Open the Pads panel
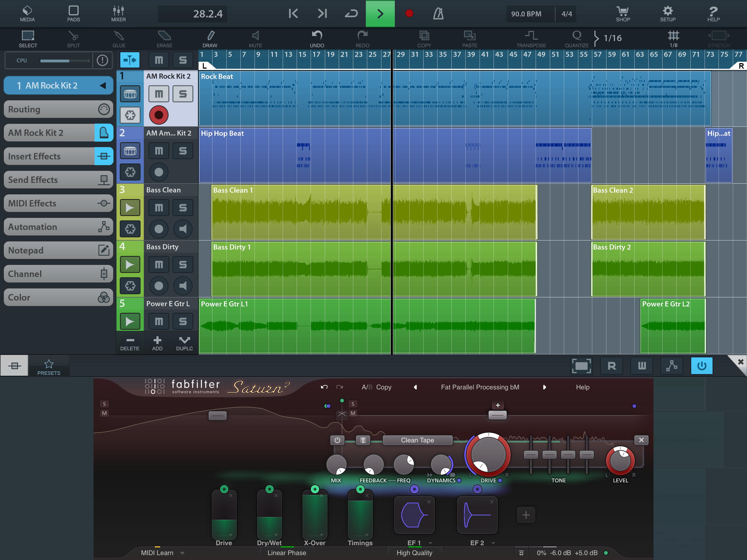Image resolution: width=747 pixels, height=560 pixels. coord(73,13)
